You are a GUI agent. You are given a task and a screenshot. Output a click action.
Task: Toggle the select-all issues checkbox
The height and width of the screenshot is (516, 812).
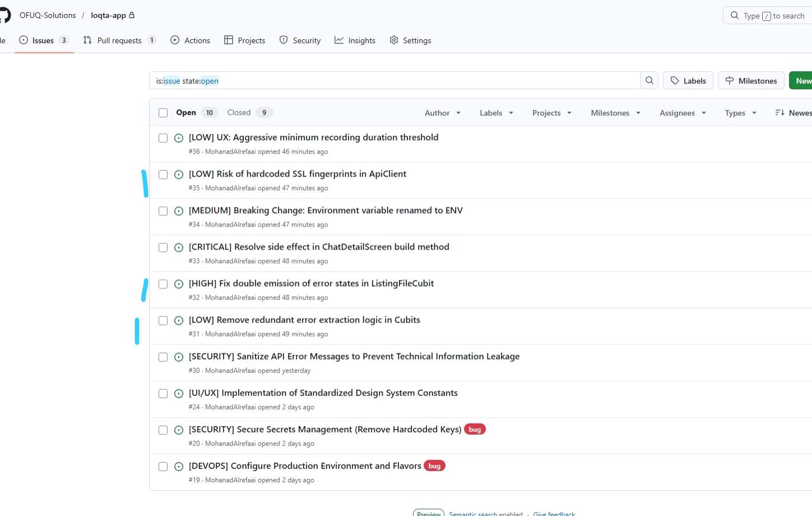[163, 113]
